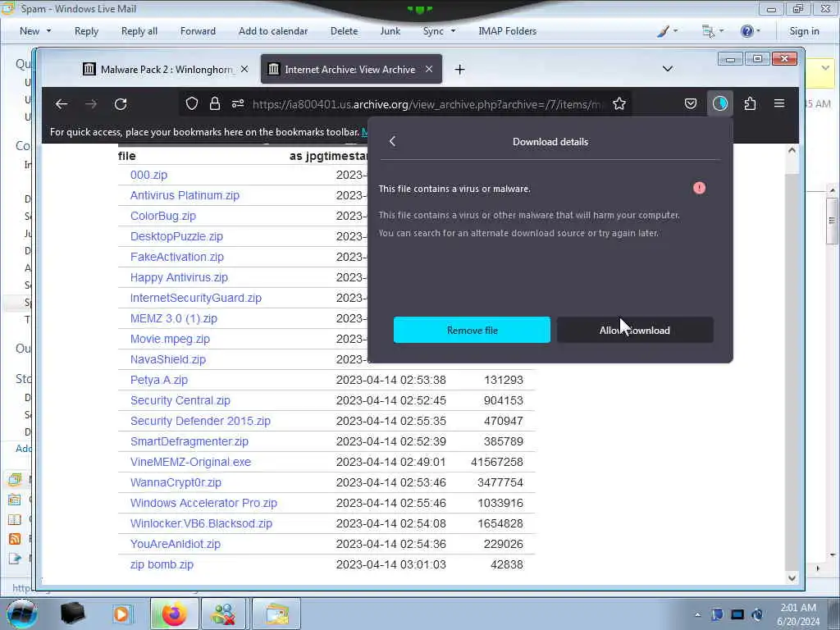Click Allow download button

click(635, 330)
